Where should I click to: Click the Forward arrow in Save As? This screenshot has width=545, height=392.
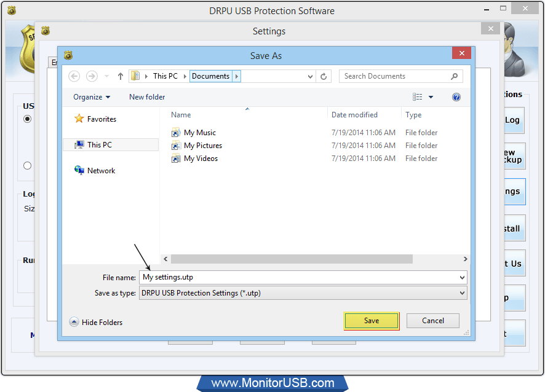(92, 76)
